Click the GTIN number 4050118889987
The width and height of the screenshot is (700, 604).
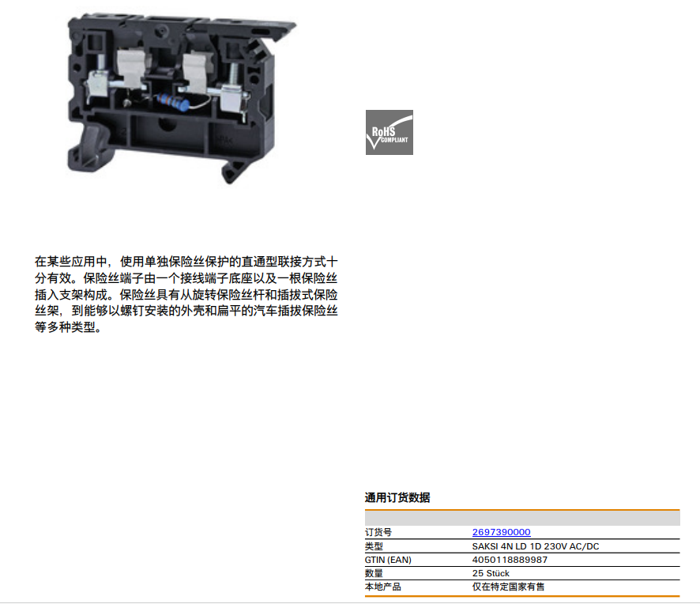coord(510,560)
